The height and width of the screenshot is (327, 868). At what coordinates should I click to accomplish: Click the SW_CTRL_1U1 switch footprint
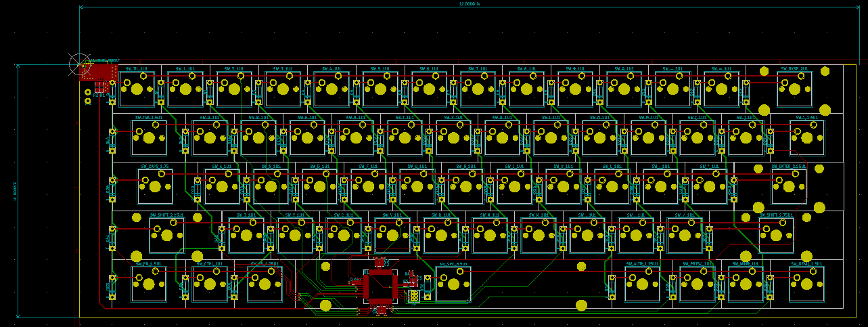tap(210, 284)
